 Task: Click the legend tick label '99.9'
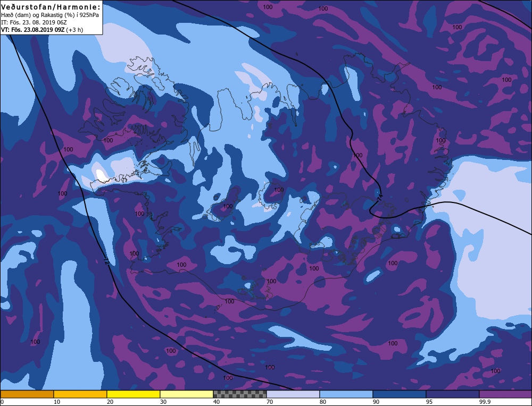tap(484, 402)
